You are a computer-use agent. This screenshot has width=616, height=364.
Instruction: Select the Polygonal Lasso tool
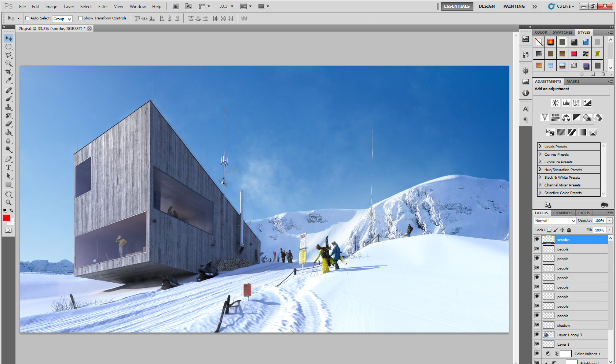[x=8, y=55]
